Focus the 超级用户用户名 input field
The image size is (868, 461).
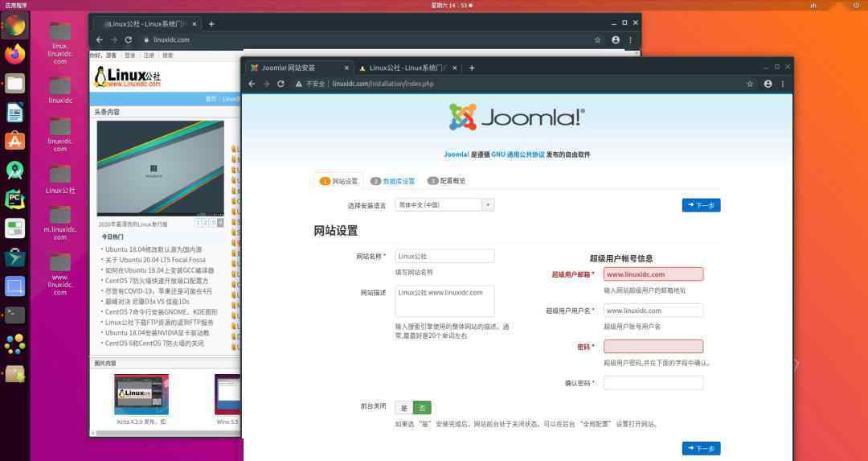pos(653,311)
